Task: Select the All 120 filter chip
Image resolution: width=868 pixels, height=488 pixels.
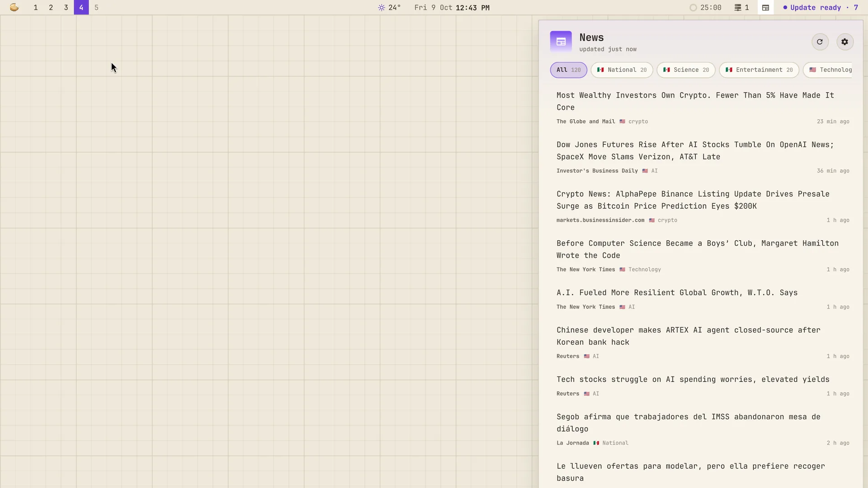Action: click(568, 70)
